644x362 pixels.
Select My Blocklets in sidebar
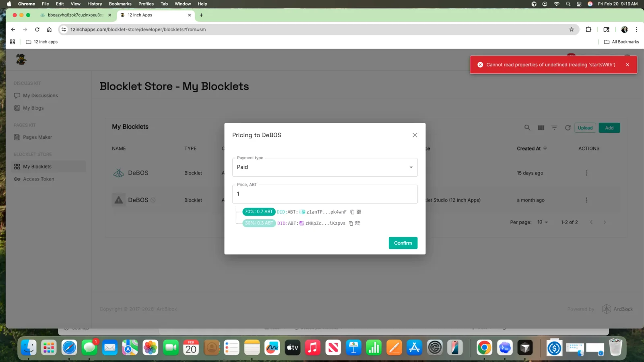point(49,167)
